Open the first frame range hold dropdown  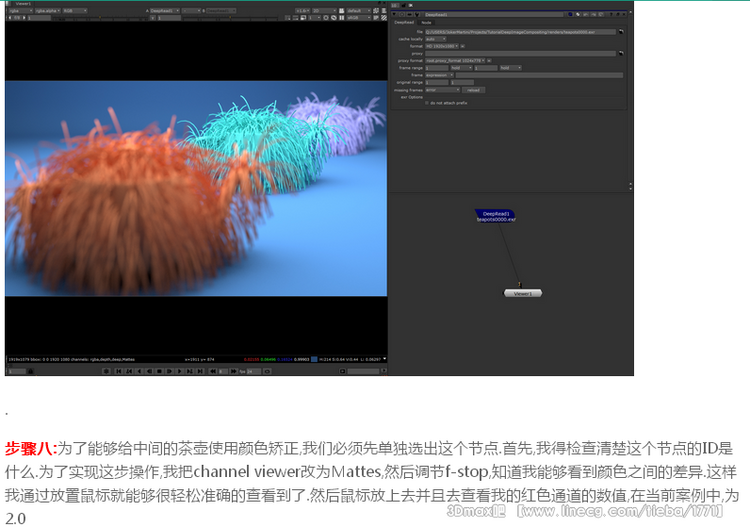[x=462, y=68]
